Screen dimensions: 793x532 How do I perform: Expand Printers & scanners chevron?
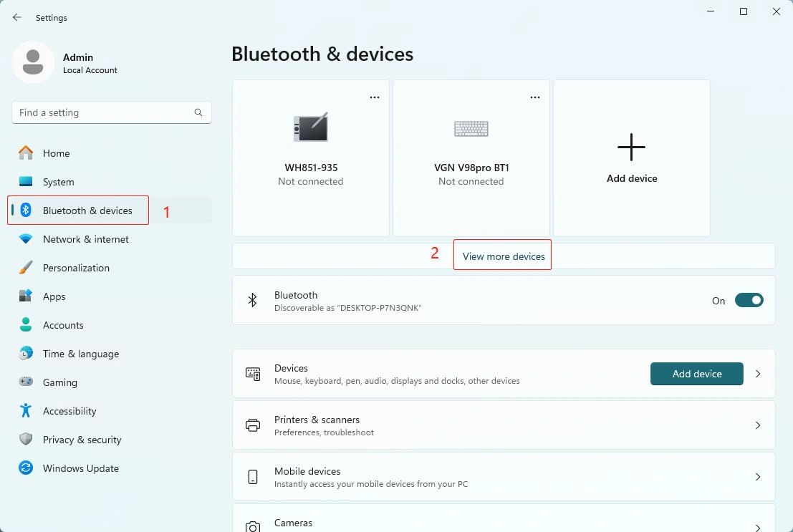tap(758, 425)
